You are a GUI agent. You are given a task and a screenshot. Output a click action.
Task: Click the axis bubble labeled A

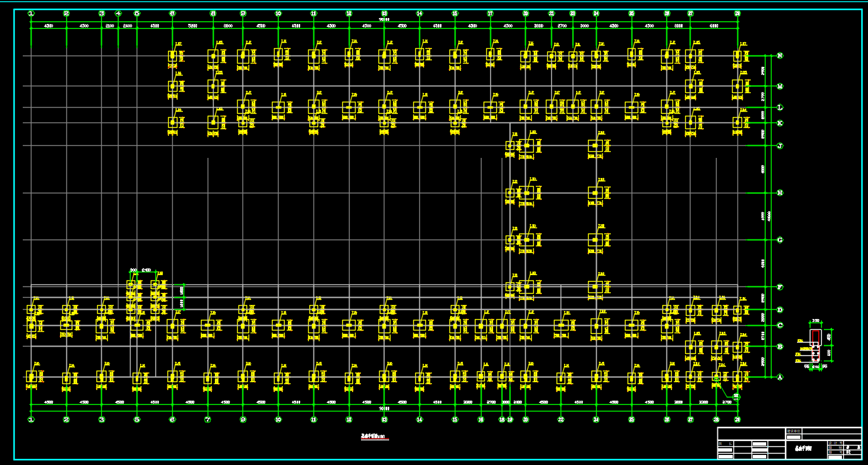(780, 377)
